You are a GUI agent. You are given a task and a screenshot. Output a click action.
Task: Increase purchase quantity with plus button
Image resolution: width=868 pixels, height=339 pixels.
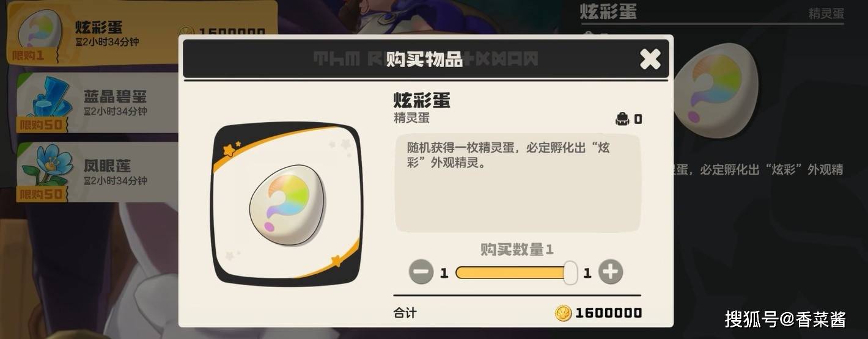coord(611,272)
